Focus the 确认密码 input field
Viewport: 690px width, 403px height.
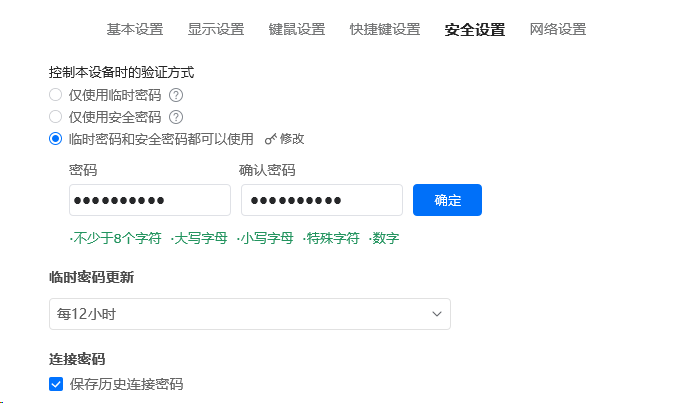tap(322, 200)
